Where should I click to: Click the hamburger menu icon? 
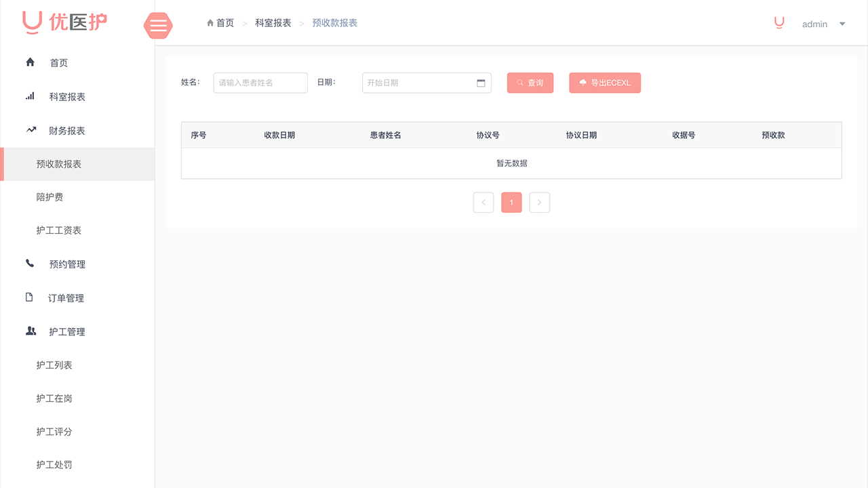(158, 26)
